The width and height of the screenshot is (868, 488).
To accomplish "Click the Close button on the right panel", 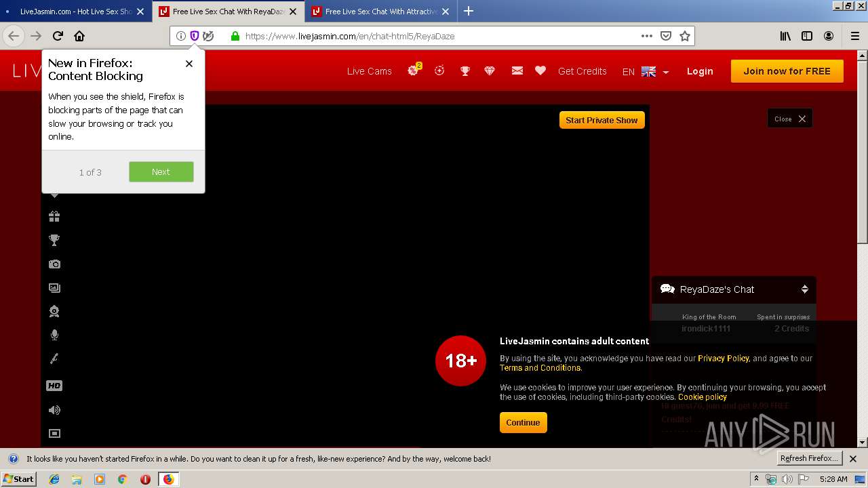I will tap(789, 119).
